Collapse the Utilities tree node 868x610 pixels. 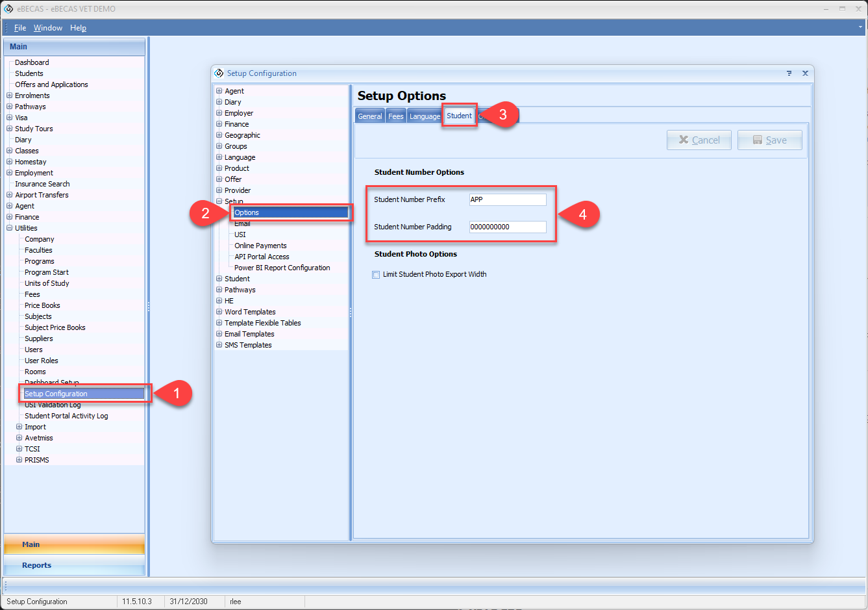pyautogui.click(x=9, y=228)
